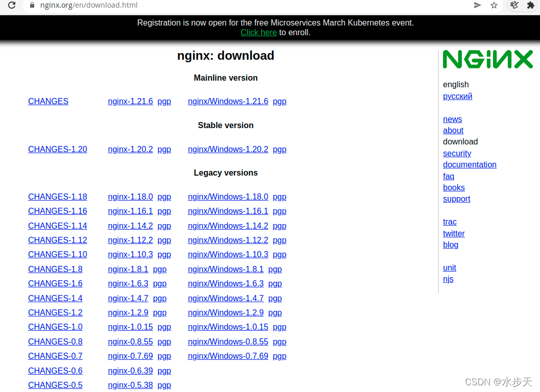Download nginx/Windows-1.4.7
The height and width of the screenshot is (392, 540).
point(226,298)
